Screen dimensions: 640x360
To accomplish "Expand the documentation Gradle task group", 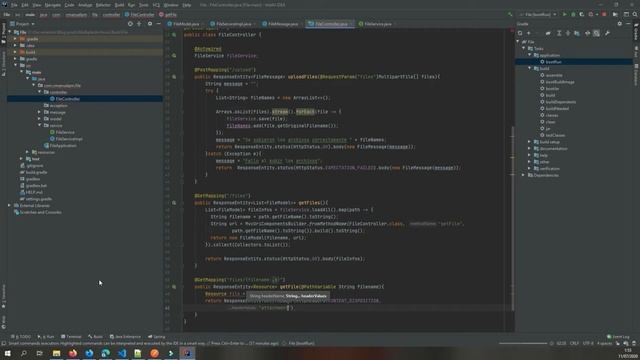I will pos(529,149).
